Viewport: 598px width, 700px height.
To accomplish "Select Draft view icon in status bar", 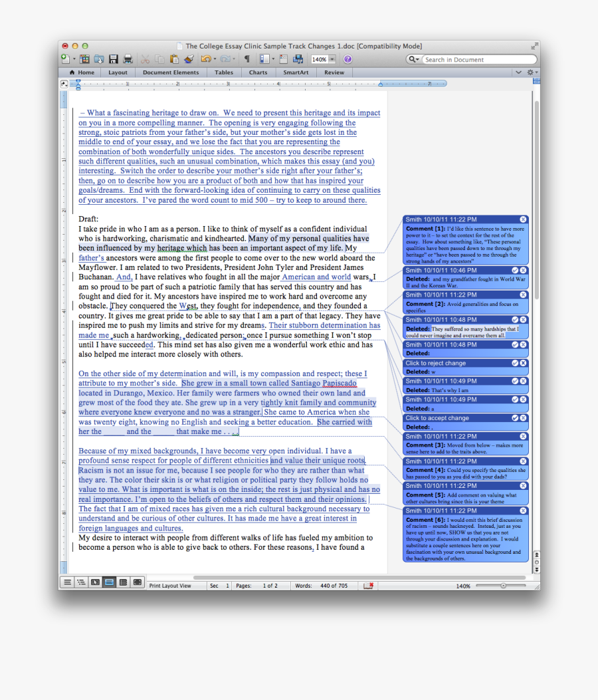I will point(67,582).
